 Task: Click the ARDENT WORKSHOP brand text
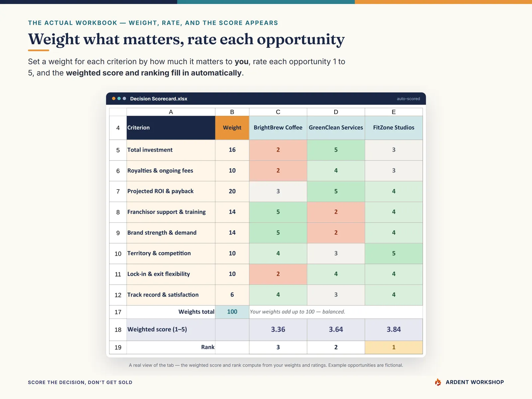475,382
